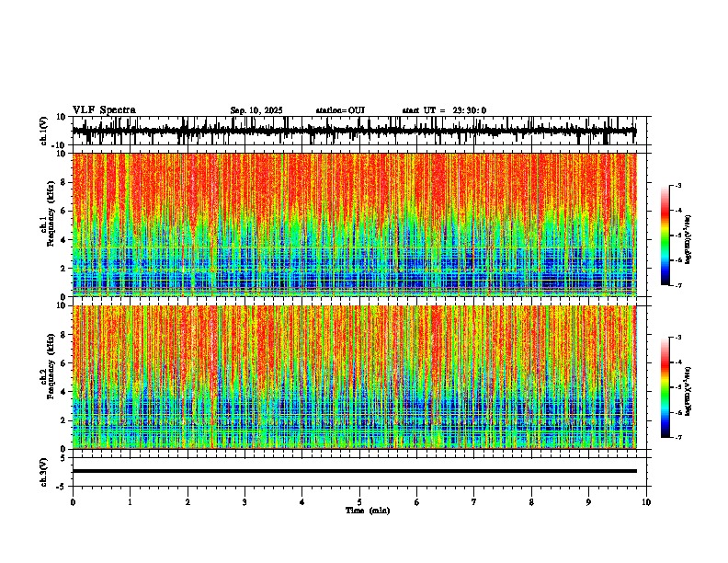Click the "8" tick label on the Time axis
This screenshot has height=563, width=728.
531,502
